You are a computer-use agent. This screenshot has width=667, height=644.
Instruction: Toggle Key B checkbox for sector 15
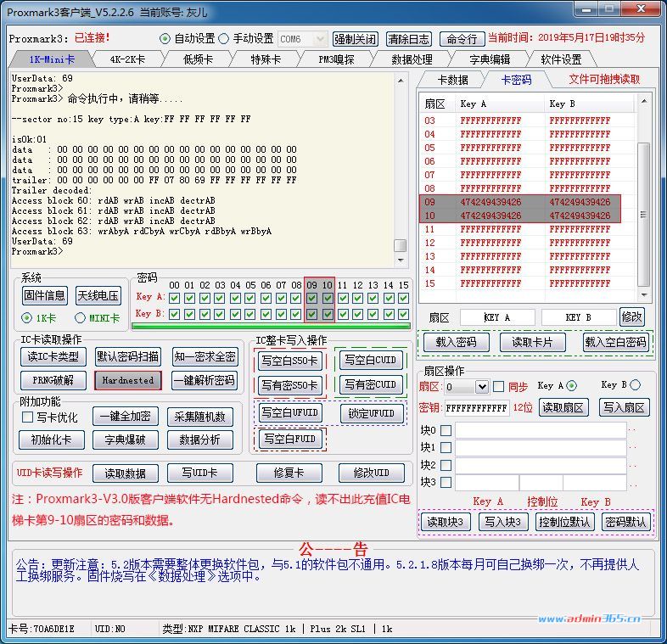point(404,314)
